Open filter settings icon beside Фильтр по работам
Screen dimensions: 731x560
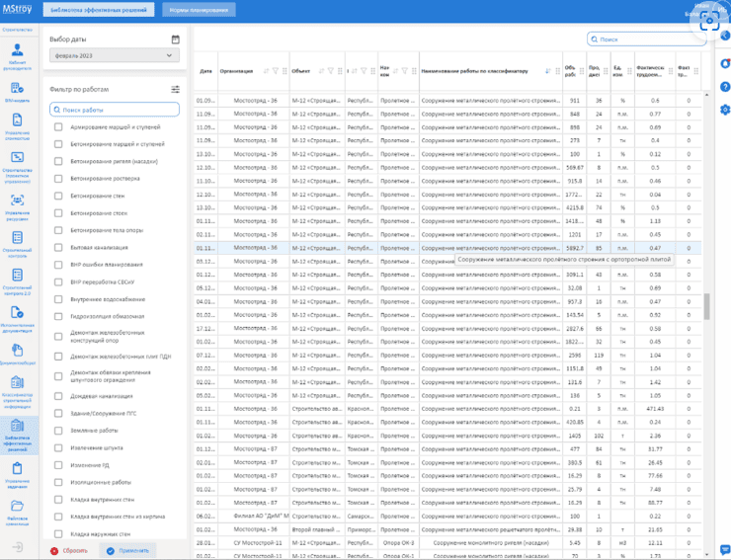(175, 89)
